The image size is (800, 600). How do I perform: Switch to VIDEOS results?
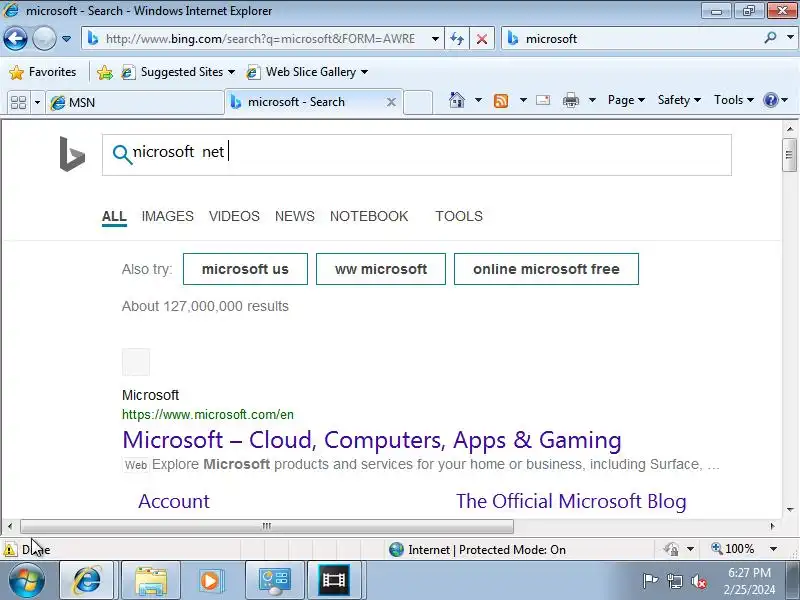pos(234,216)
